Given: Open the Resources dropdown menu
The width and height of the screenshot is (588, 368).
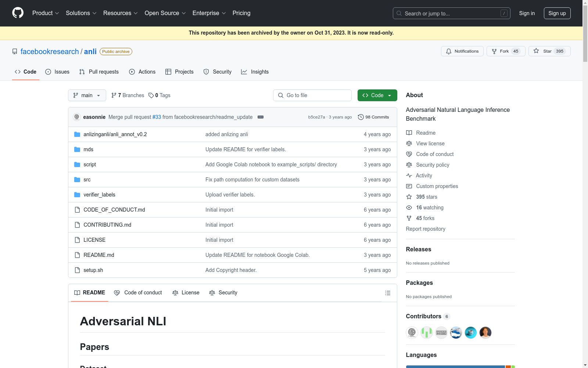Looking at the screenshot, I should coord(121,13).
